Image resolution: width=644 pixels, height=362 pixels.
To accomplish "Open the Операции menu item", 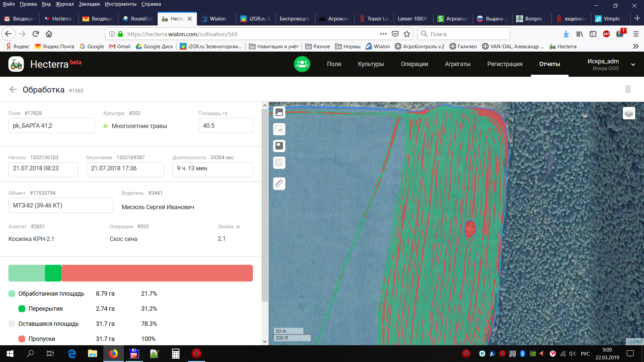I will (x=414, y=64).
